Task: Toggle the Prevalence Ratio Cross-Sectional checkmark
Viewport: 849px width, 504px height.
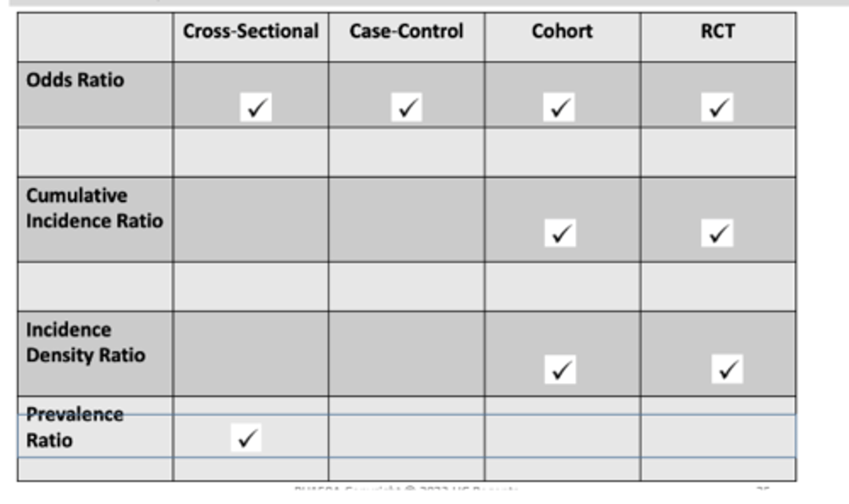Action: (246, 437)
